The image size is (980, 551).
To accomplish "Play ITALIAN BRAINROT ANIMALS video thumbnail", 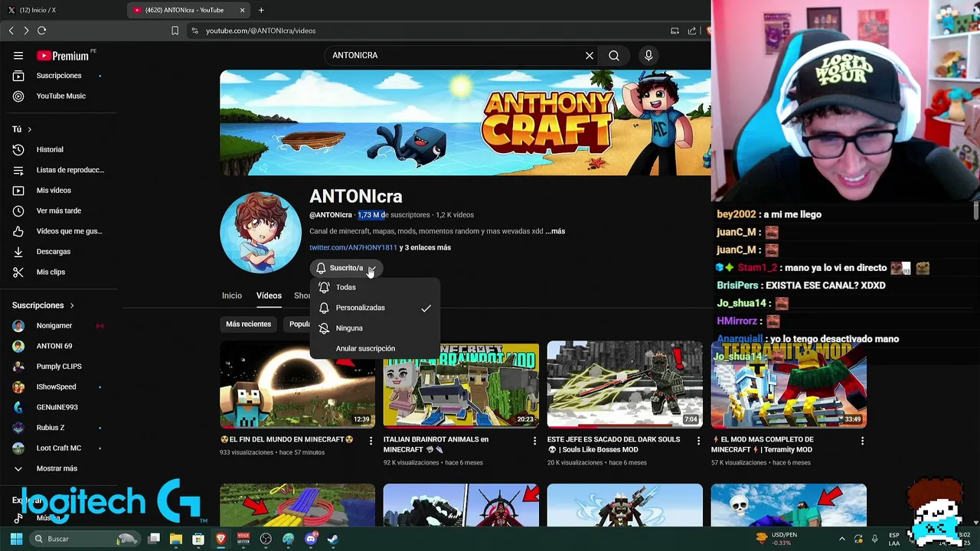I will click(x=461, y=385).
